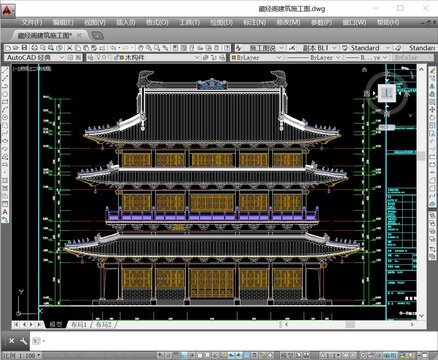438x360 pixels.
Task: Click the Save icon
Action: 24,48
